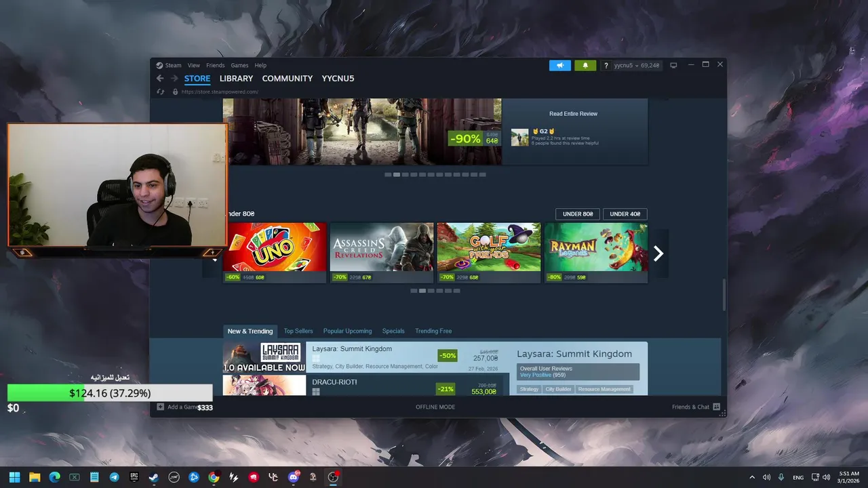Open the Friends menu
The width and height of the screenshot is (868, 488).
pos(216,65)
